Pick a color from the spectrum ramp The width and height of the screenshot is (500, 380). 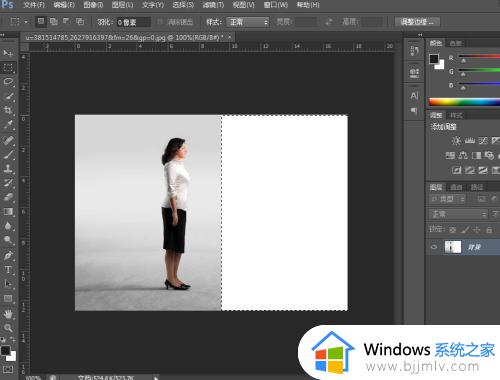[464, 102]
